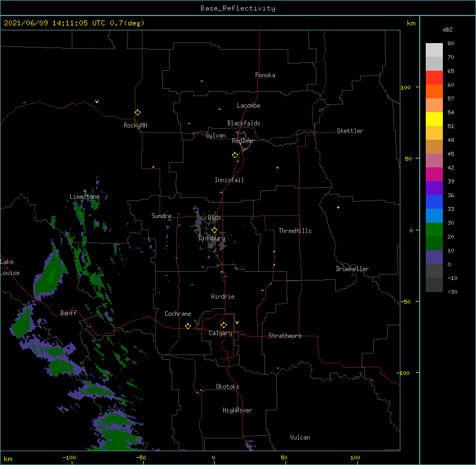Click the yellow diamond marker near RockyMH
This screenshot has height=465, width=476.
tap(137, 113)
